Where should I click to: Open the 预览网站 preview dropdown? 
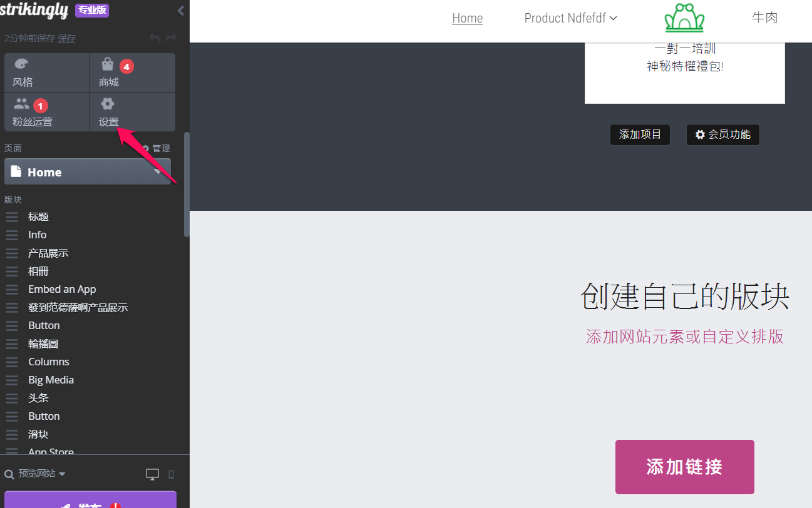click(x=42, y=474)
